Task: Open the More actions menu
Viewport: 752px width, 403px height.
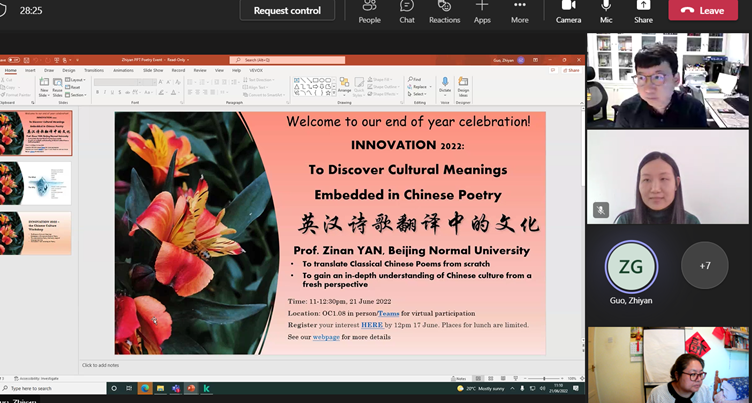Action: tap(519, 11)
